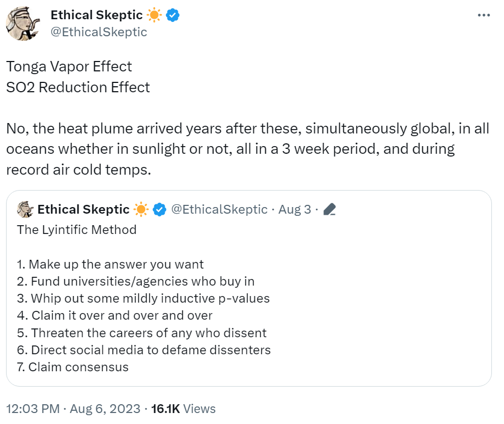This screenshot has width=504, height=424.
Task: Click the edit pencil icon in the quoted tweet
Action: tap(329, 209)
